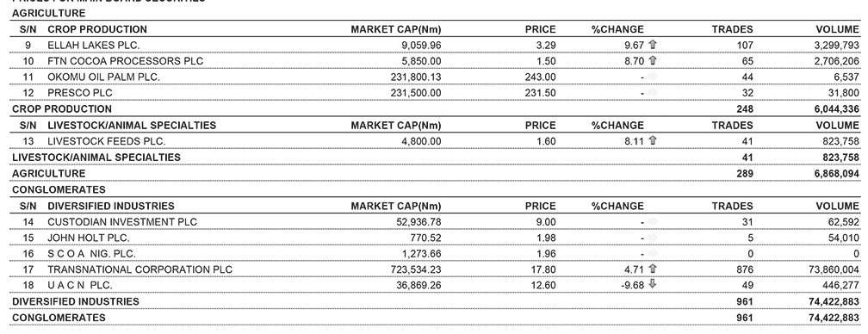Image resolution: width=868 pixels, height=334 pixels.
Task: Click the up arrow beside ELLAH LAKES 9.67
Action: click(652, 44)
